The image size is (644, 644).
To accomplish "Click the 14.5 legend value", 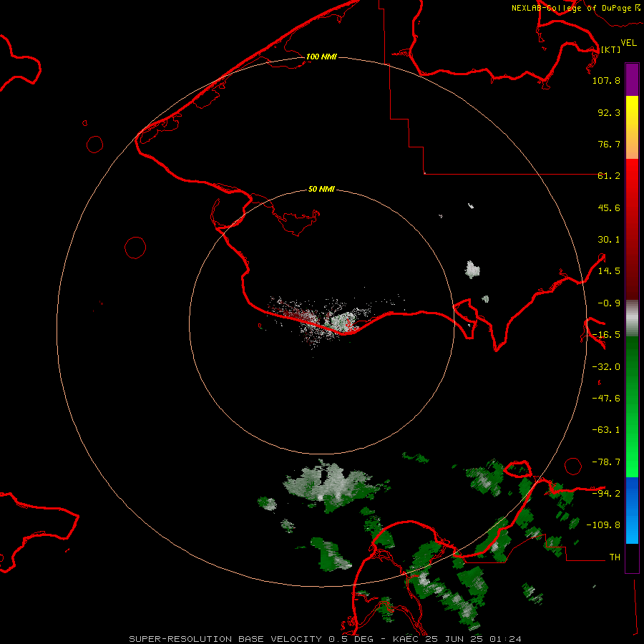I will click(x=609, y=271).
